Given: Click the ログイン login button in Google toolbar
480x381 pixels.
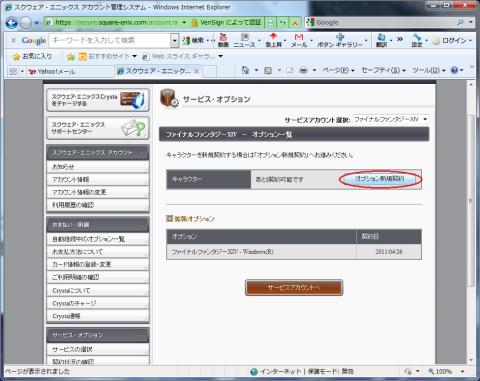Looking at the screenshot, I should [x=450, y=41].
